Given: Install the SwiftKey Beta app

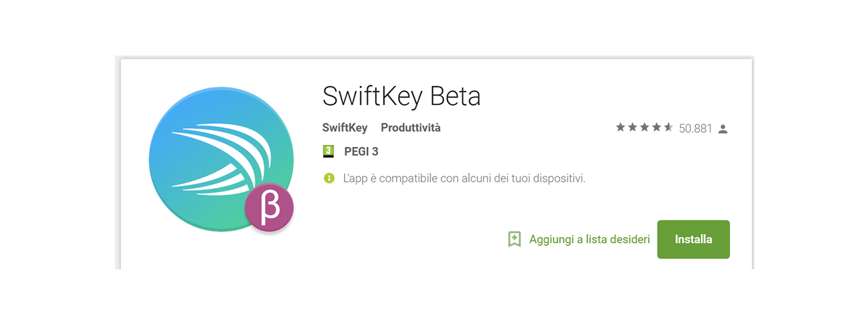Looking at the screenshot, I should pos(693,239).
